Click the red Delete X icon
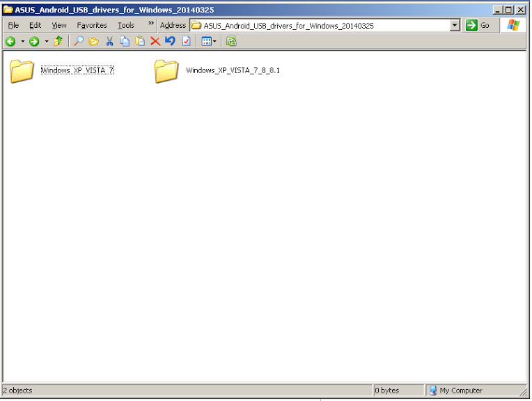Viewport: 532px width, 401px height. tap(155, 41)
